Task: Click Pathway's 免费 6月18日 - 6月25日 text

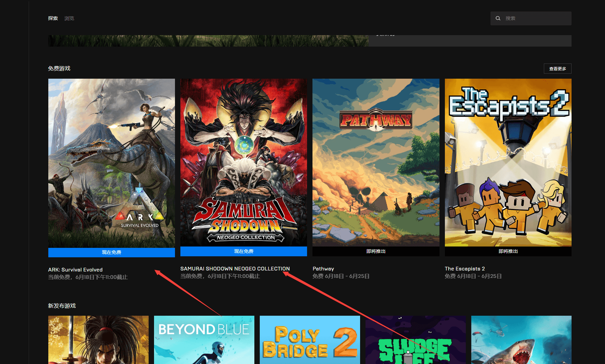Action: [x=341, y=276]
